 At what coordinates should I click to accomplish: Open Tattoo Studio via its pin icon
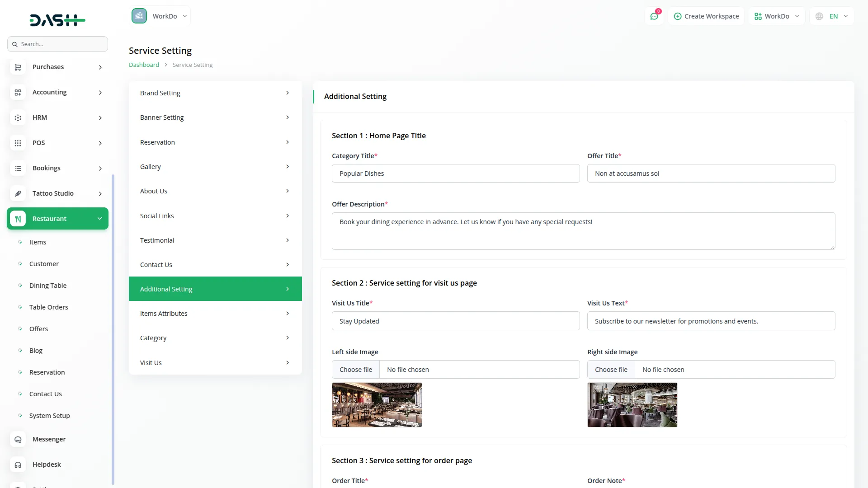coord(18,193)
